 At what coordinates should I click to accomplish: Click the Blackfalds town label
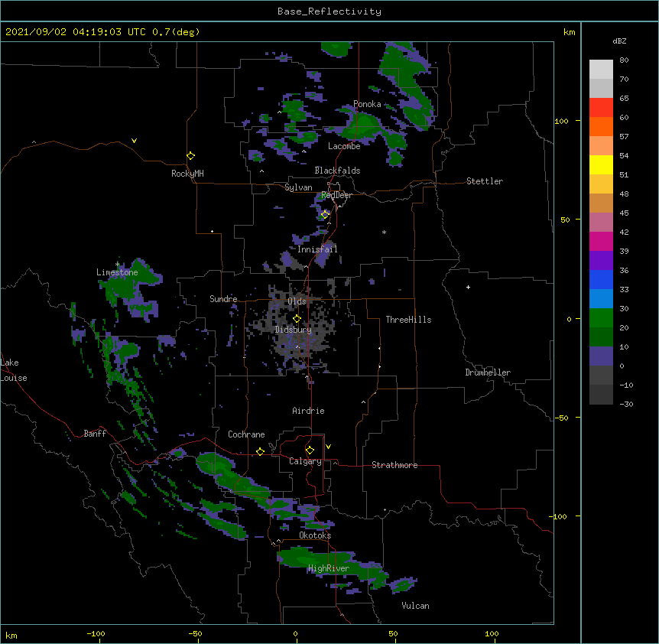pos(337,171)
